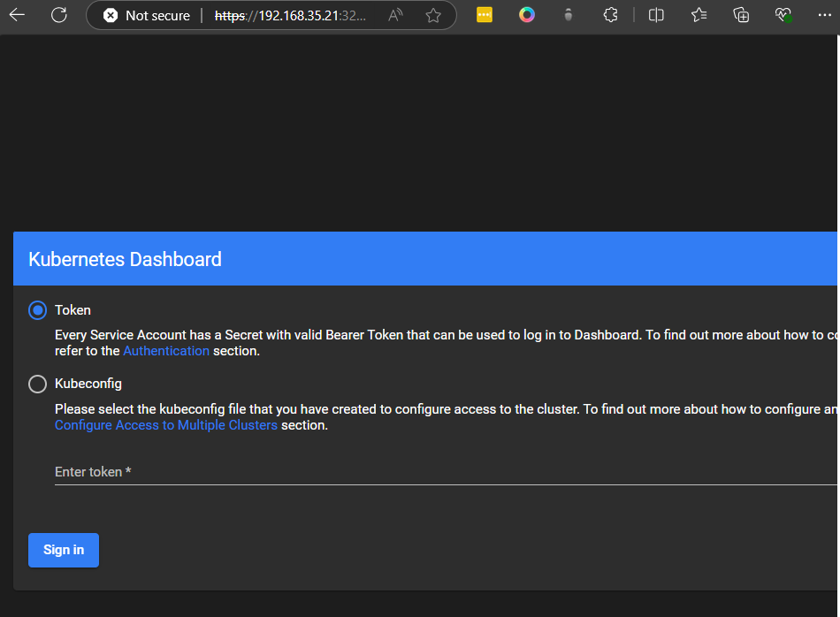Click the Kubernetes Dashboard header title
Image resolution: width=840 pixels, height=617 pixels.
[x=125, y=259]
